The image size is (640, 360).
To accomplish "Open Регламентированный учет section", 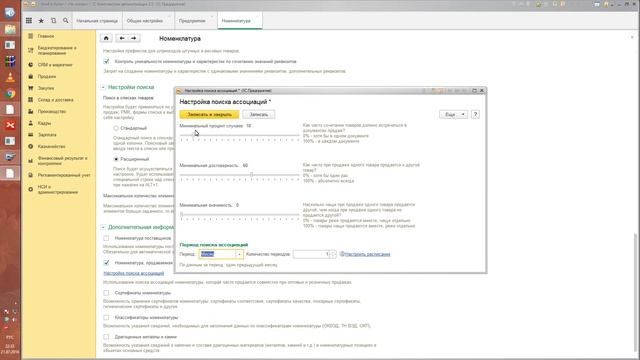I will pos(64,175).
